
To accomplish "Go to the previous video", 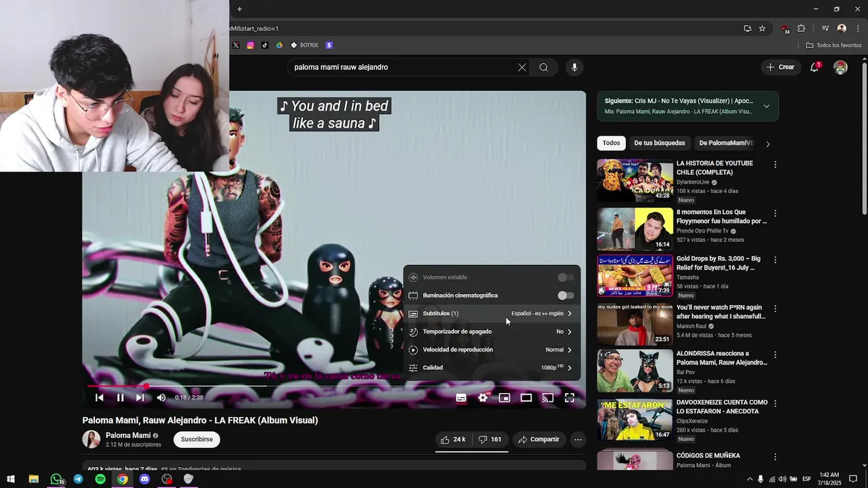I will [x=100, y=398].
